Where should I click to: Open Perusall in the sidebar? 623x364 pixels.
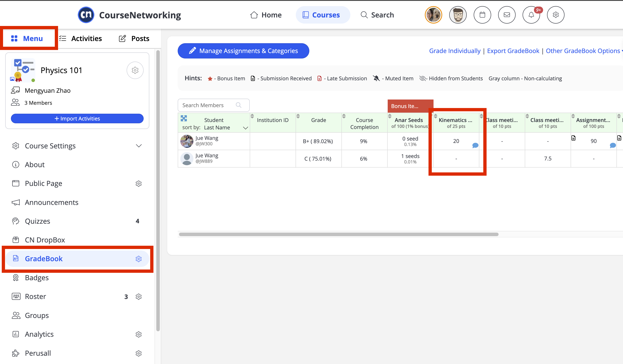(x=38, y=353)
